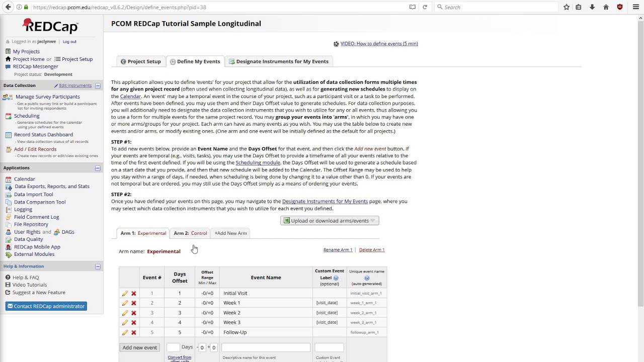The width and height of the screenshot is (644, 362).
Task: Open My Projects link
Action: [x=26, y=51]
